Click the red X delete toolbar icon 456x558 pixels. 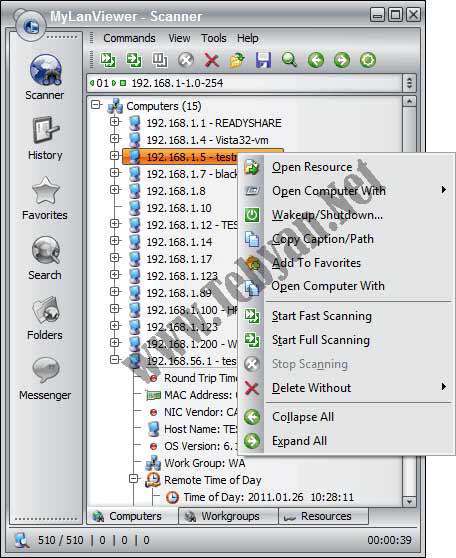[x=212, y=60]
